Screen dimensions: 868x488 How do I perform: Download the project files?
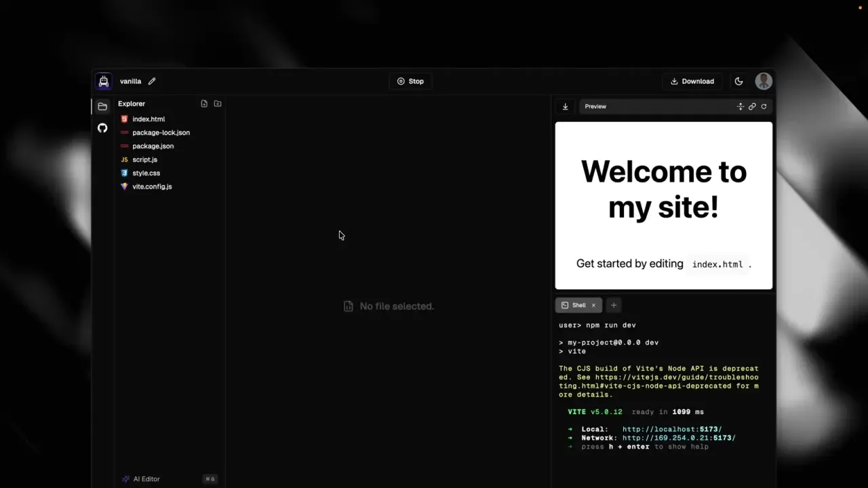pos(692,81)
